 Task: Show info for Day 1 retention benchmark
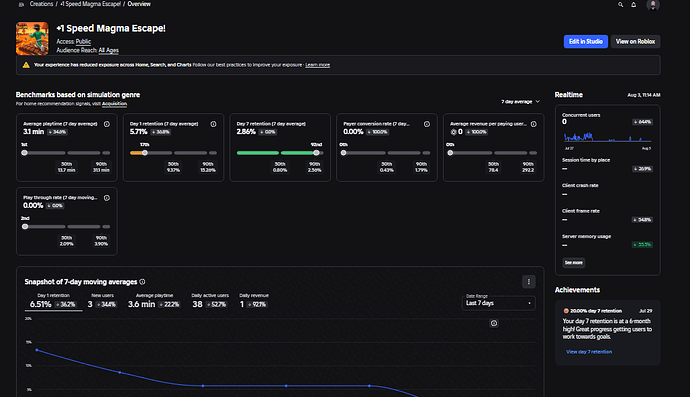point(213,124)
